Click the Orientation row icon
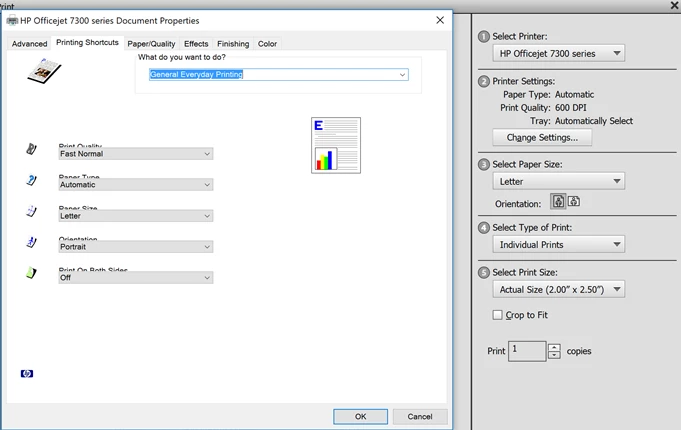The image size is (681, 430). point(31,242)
